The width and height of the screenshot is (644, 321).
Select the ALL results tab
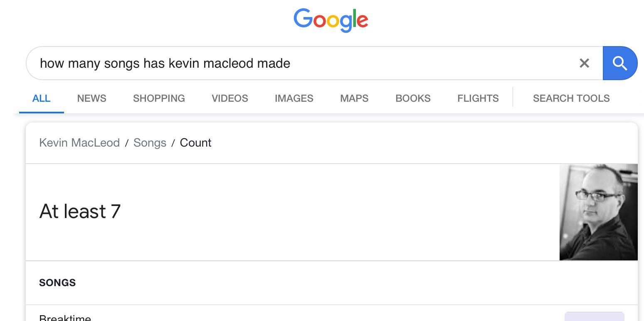[41, 98]
